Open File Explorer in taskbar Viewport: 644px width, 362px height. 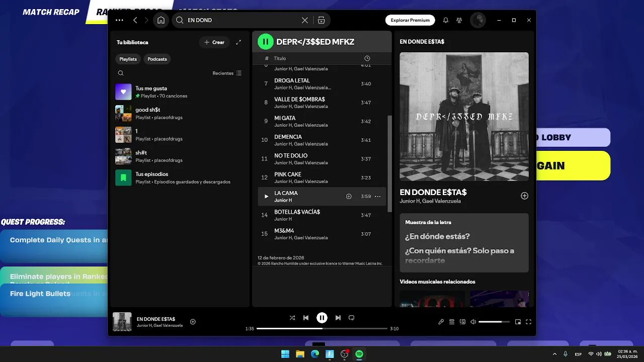[x=300, y=354]
